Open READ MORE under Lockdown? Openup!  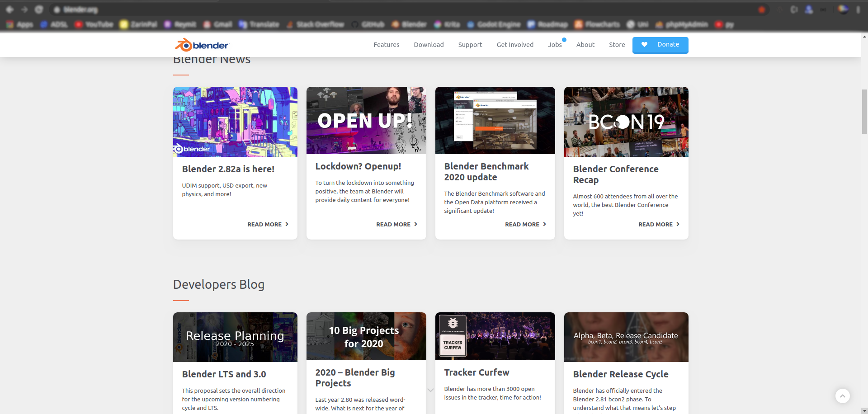[x=396, y=224]
